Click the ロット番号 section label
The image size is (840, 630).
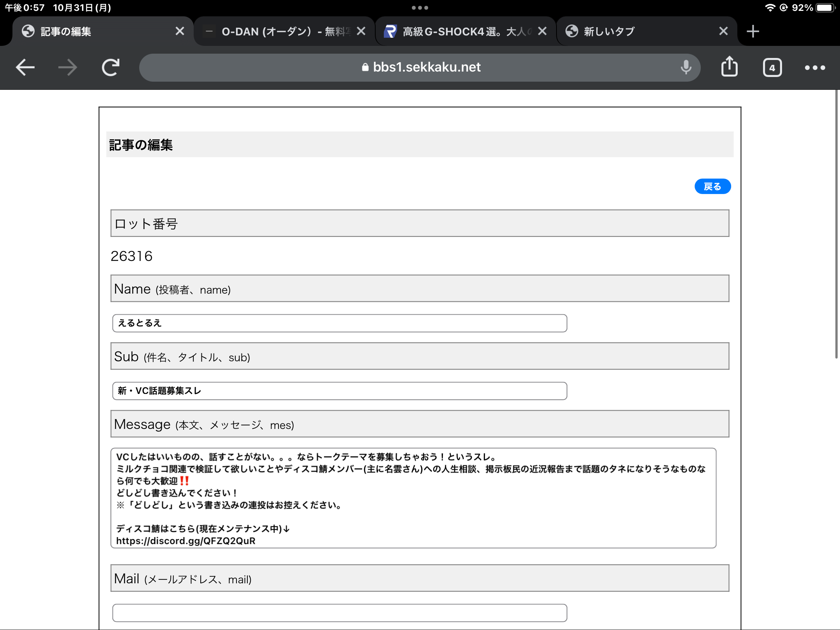click(146, 224)
